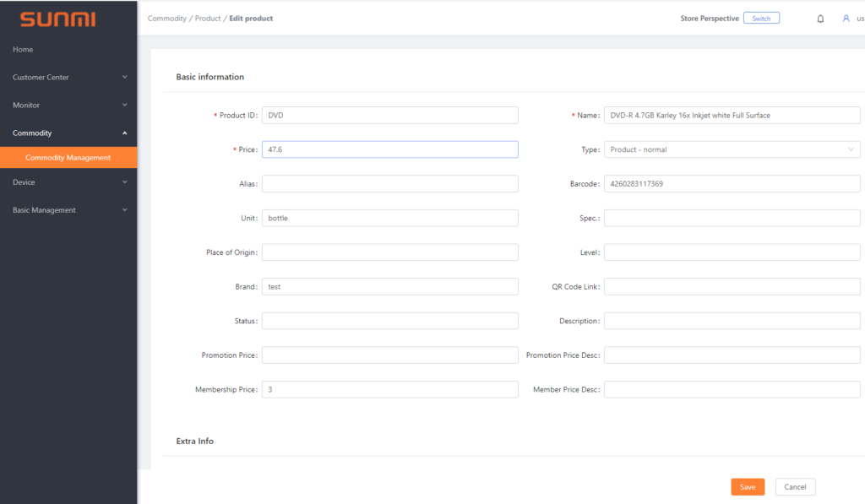Click the SUNMI logo

click(58, 19)
